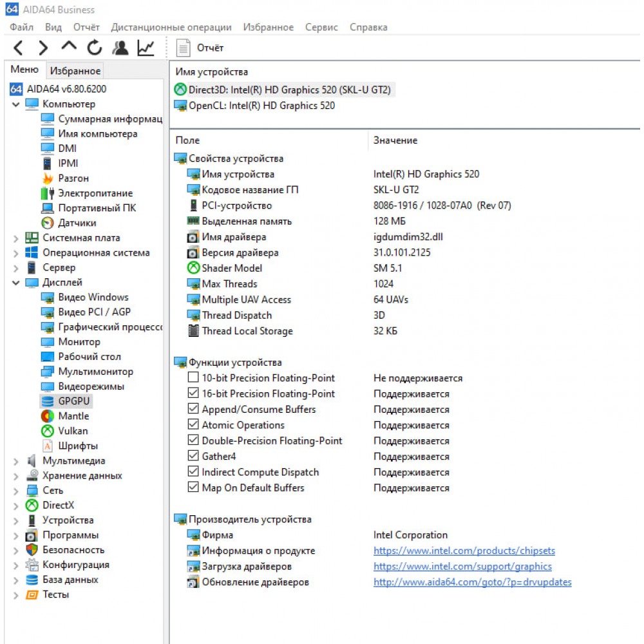The image size is (644, 644).
Task: Open the graph chart toolbar icon
Action: coord(146,48)
